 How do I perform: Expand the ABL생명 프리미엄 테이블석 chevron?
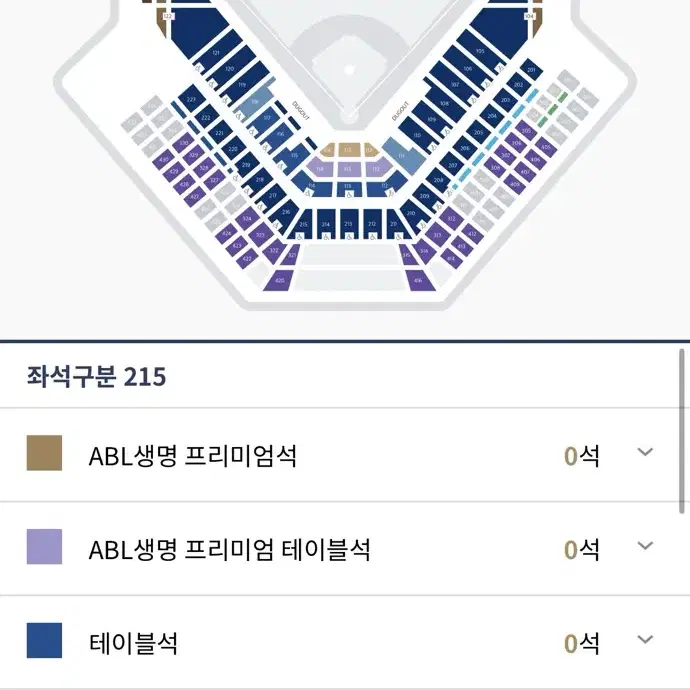click(x=645, y=546)
